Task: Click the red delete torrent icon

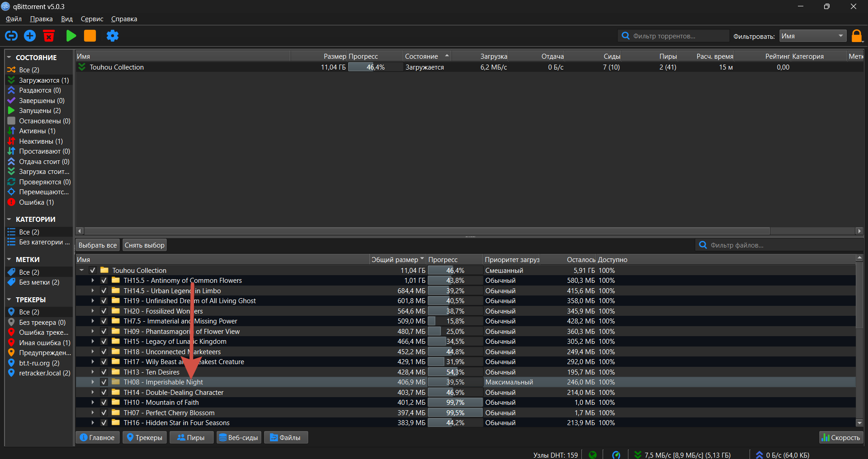Action: click(49, 36)
